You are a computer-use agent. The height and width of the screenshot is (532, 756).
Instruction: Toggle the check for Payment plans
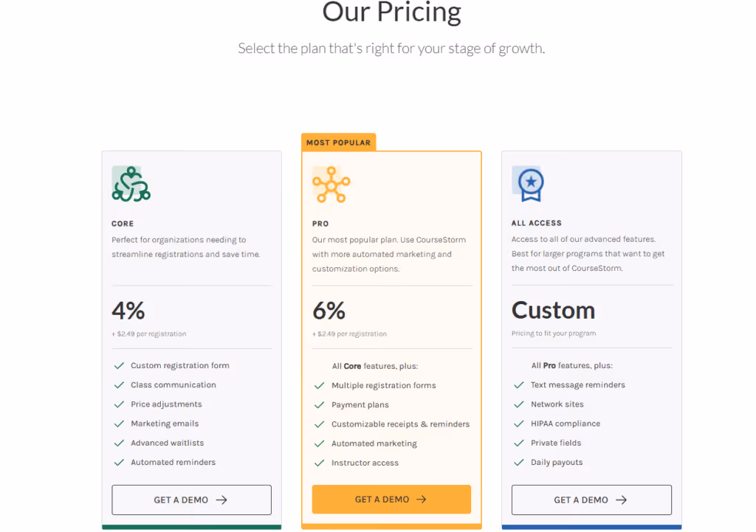click(x=320, y=404)
